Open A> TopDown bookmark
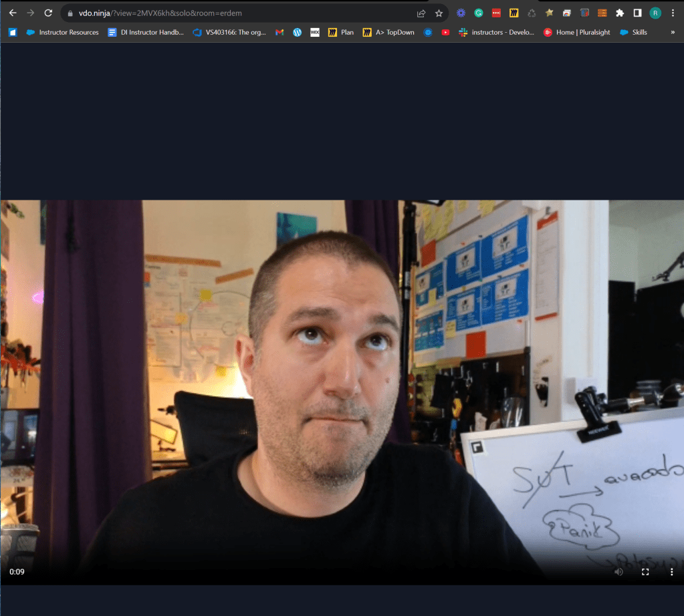684x616 pixels. [388, 32]
